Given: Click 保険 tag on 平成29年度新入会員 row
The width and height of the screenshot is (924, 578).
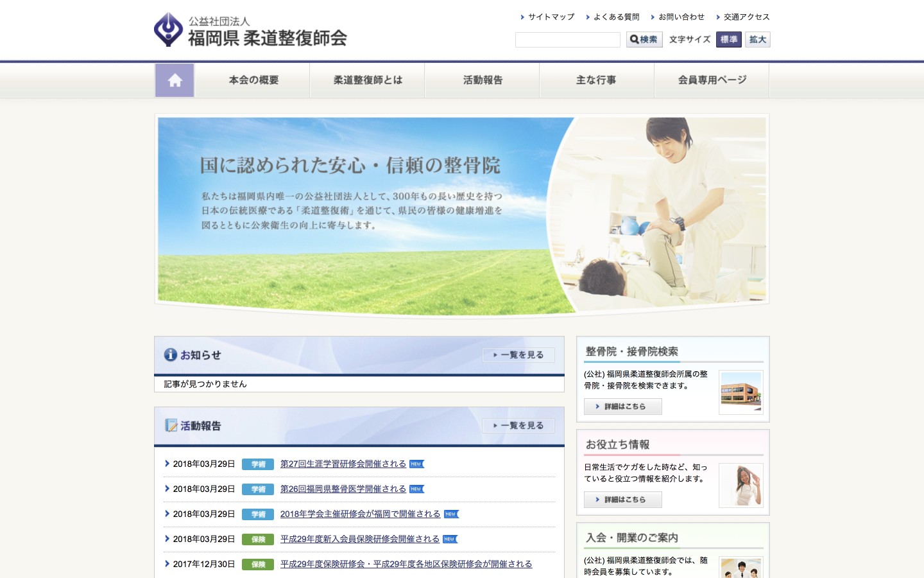Looking at the screenshot, I should (x=258, y=539).
